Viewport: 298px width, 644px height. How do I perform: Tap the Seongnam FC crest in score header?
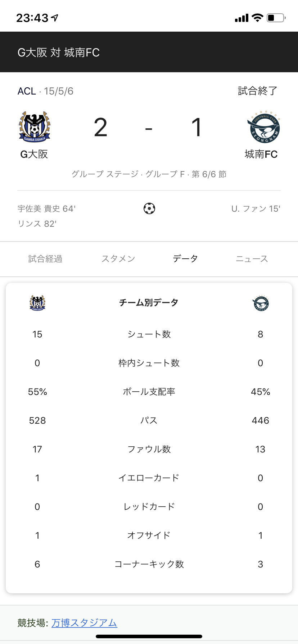coord(263,127)
